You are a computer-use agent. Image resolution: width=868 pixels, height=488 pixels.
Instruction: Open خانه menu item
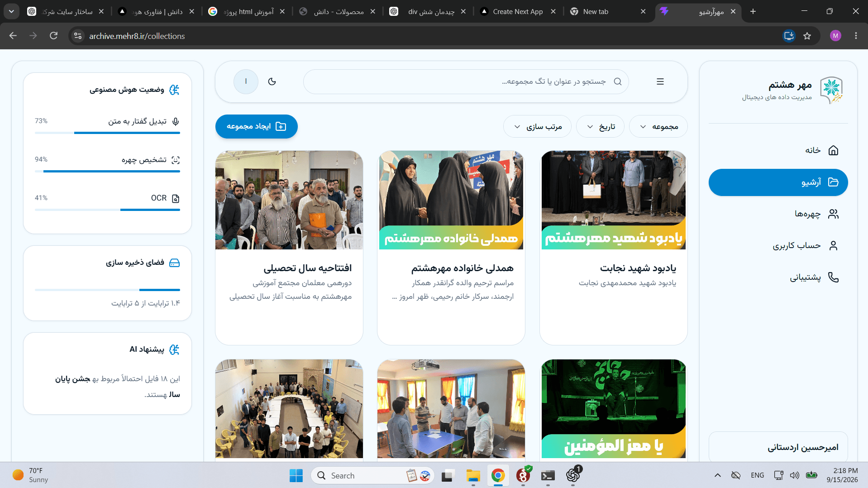(778, 150)
